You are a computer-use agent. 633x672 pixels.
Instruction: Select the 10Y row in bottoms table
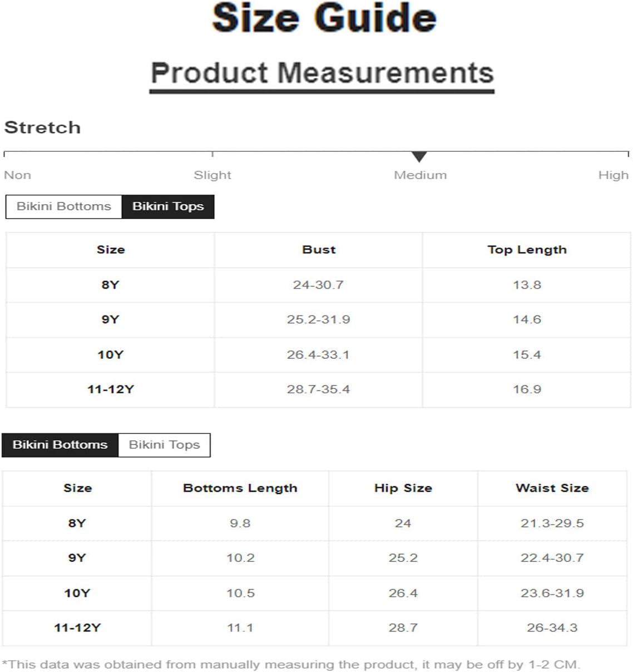tap(315, 593)
